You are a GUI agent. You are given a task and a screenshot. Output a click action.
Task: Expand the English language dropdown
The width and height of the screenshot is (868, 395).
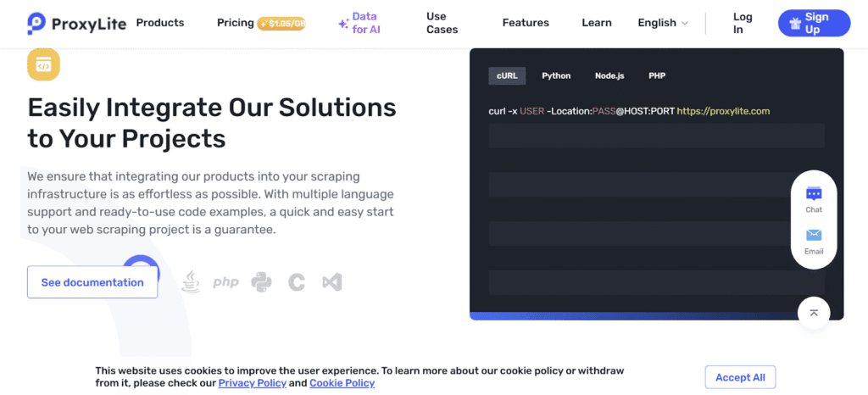coord(663,23)
